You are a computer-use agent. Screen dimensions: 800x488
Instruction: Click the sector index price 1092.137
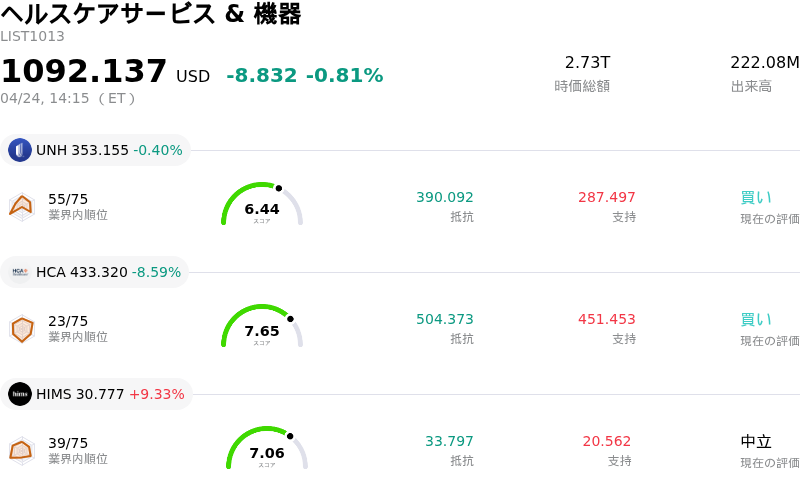point(84,72)
